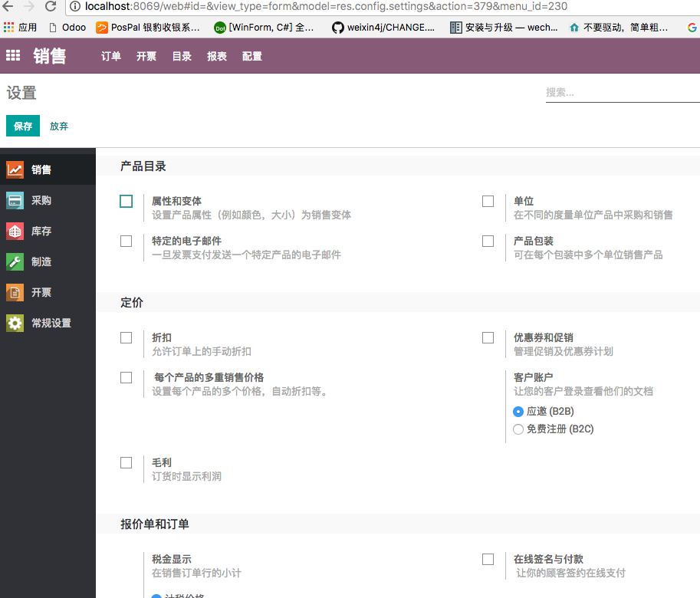Click the Inventory (库存) box icon
Viewport: 700px width, 598px height.
tap(15, 232)
